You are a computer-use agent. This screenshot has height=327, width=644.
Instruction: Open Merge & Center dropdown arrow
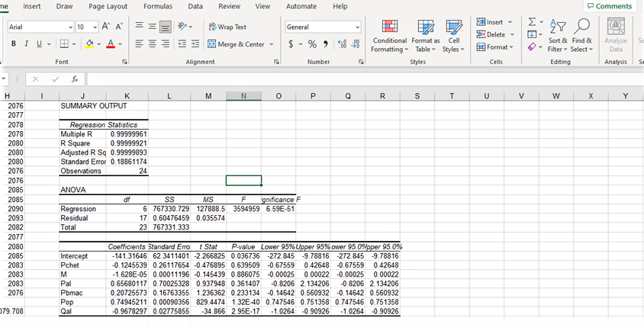point(271,44)
